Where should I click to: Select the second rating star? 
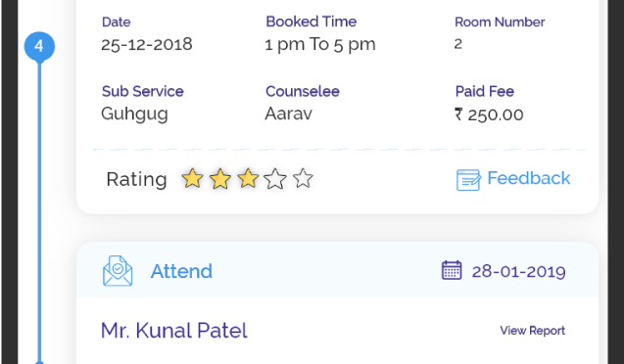click(x=220, y=178)
